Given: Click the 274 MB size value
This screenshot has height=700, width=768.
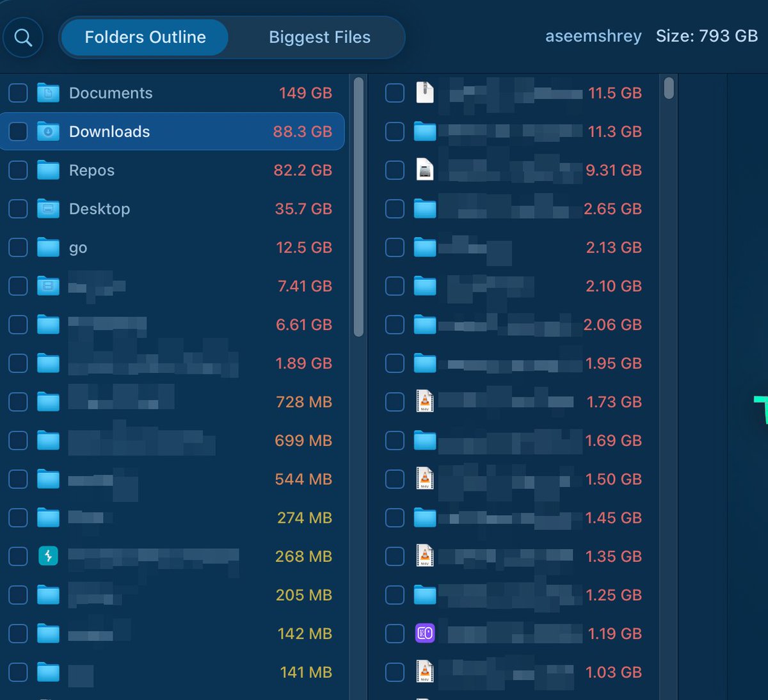Looking at the screenshot, I should click(x=305, y=518).
